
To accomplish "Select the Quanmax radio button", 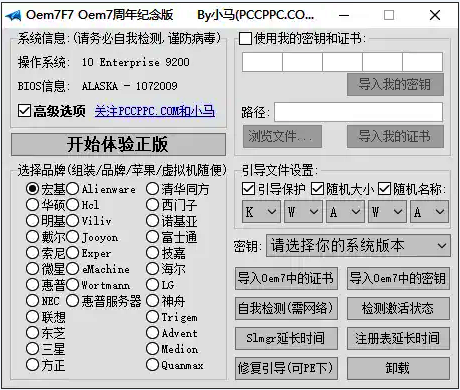I will (x=152, y=365).
